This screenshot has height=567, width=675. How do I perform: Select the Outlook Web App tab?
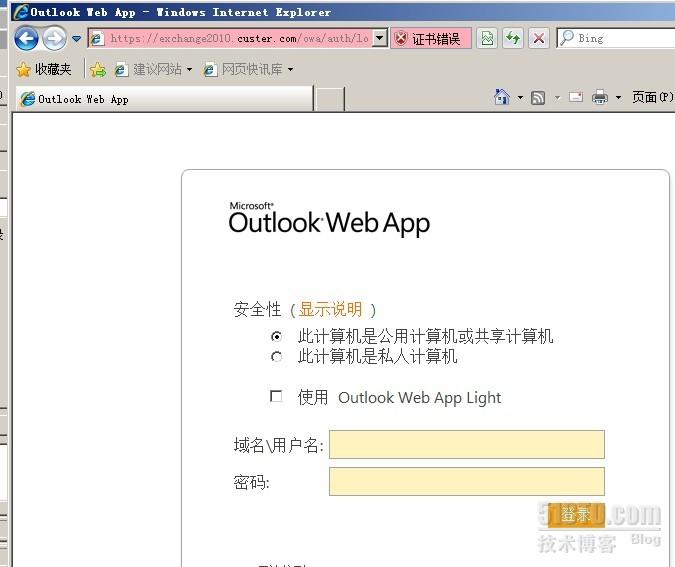pyautogui.click(x=164, y=99)
